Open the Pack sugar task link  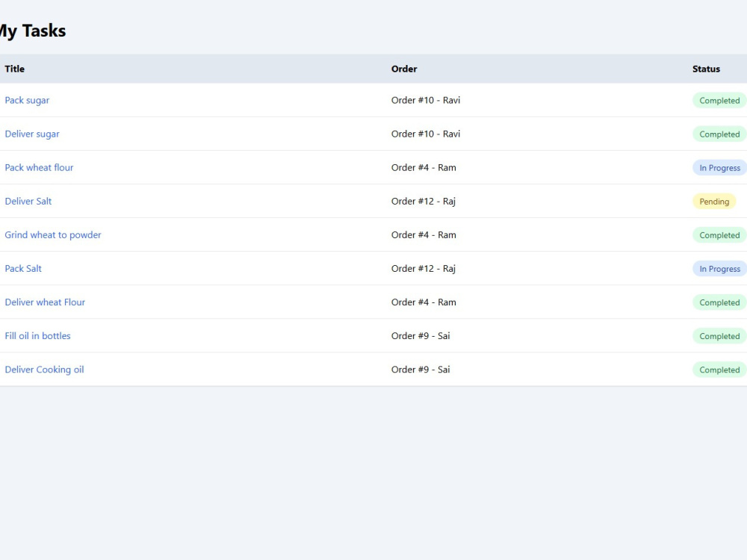[27, 101]
